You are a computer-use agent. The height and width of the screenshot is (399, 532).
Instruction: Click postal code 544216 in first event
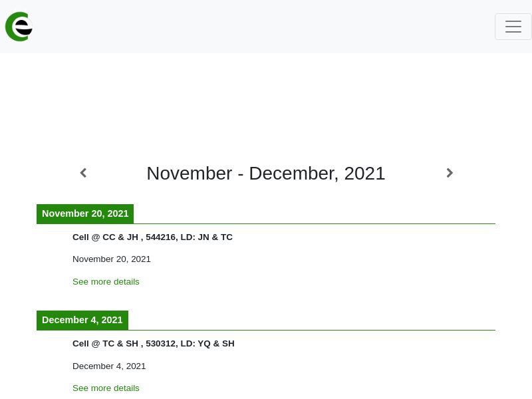(161, 237)
